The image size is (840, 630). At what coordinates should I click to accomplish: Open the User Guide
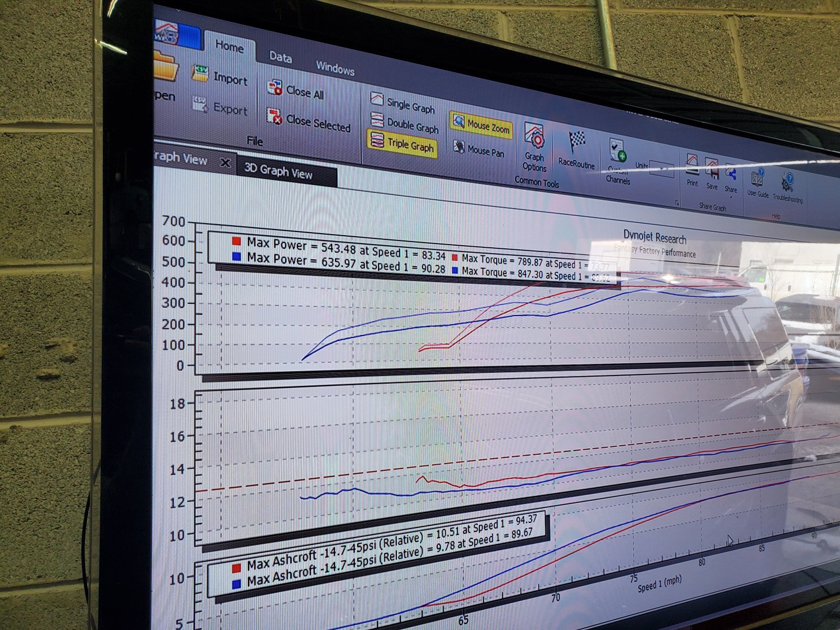[758, 183]
